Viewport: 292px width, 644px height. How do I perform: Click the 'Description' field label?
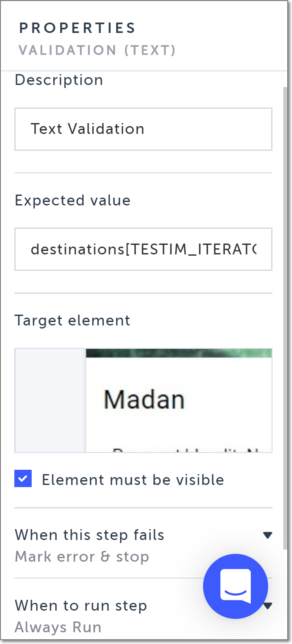tap(59, 80)
